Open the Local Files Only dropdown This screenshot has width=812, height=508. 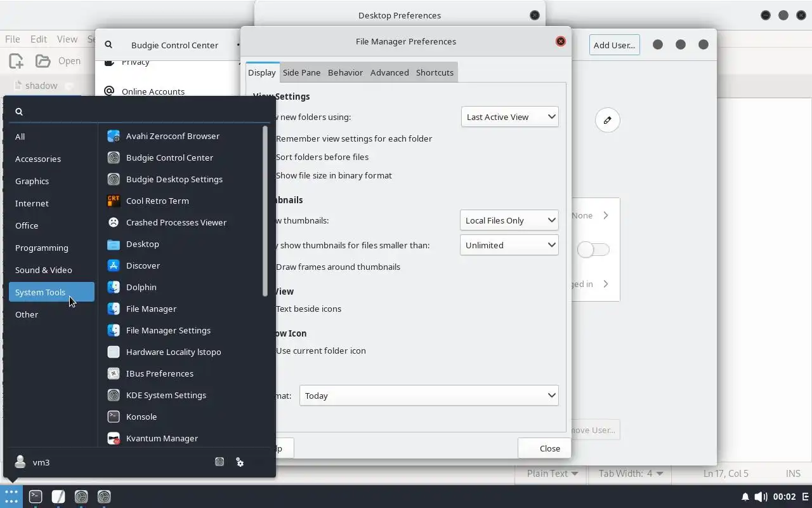[x=509, y=220]
